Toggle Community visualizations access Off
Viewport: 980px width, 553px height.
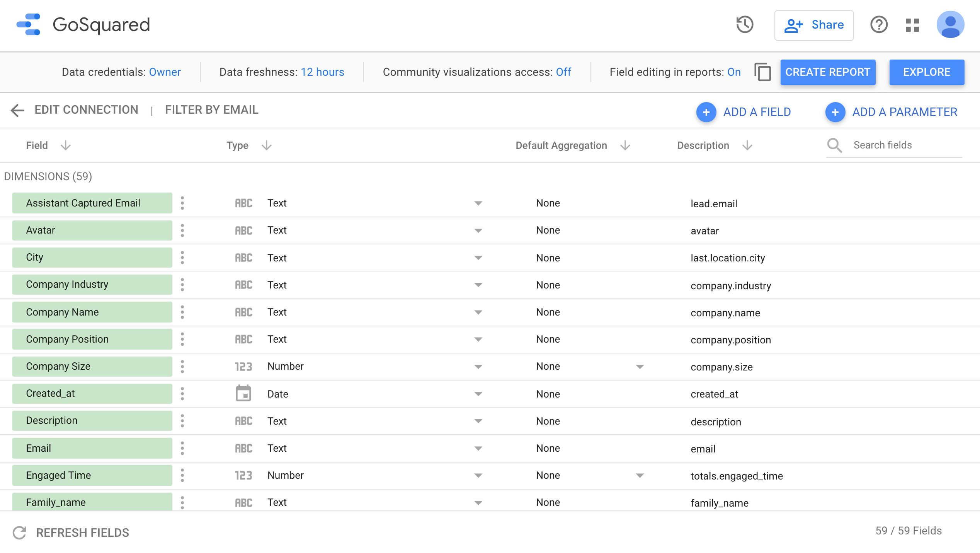click(563, 72)
